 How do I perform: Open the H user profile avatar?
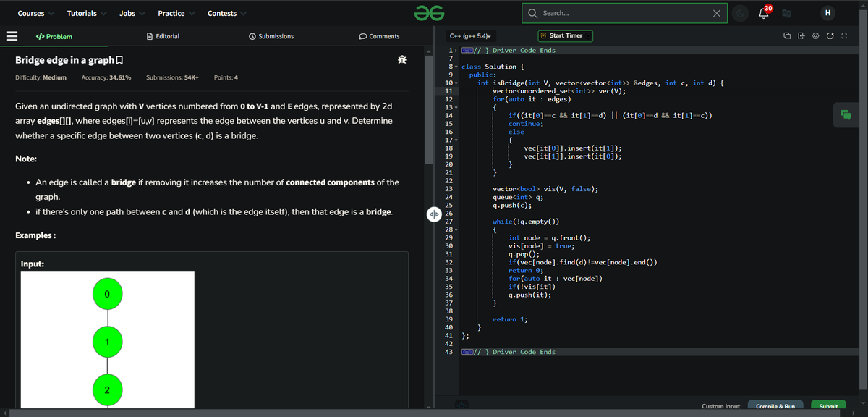tap(827, 13)
